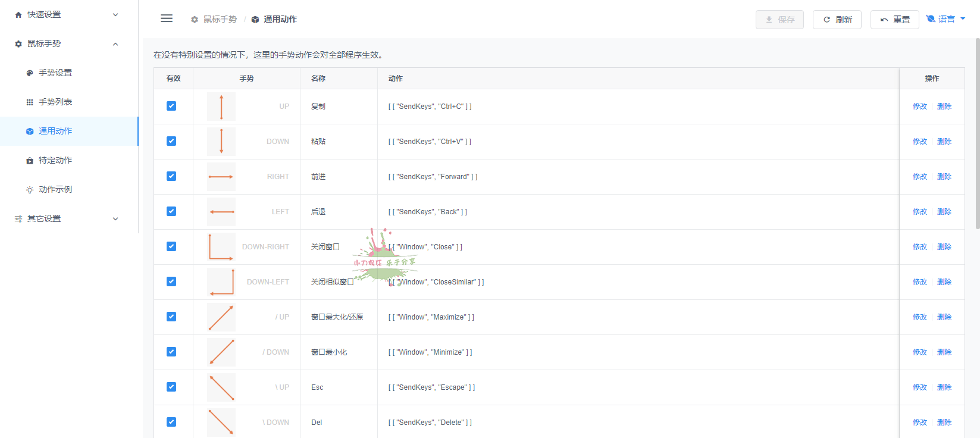Image resolution: width=980 pixels, height=438 pixels.
Task: Click the gear icon beside 鼠标手势 in the breadcrumb
Action: pyautogui.click(x=195, y=20)
